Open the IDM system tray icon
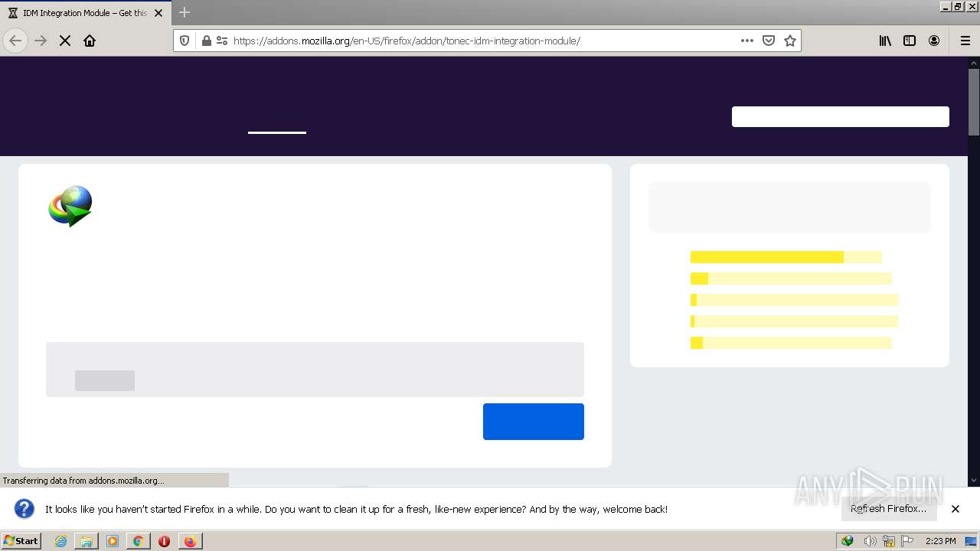The width and height of the screenshot is (980, 551). (848, 541)
